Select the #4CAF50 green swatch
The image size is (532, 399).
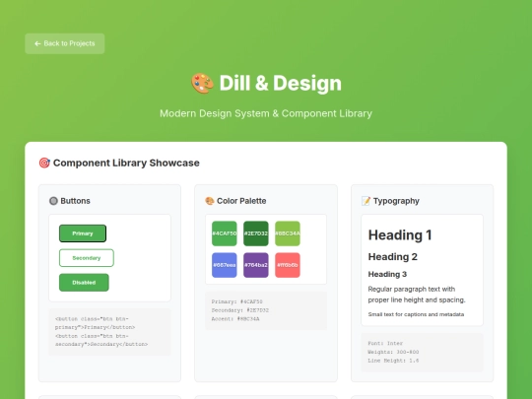click(225, 233)
